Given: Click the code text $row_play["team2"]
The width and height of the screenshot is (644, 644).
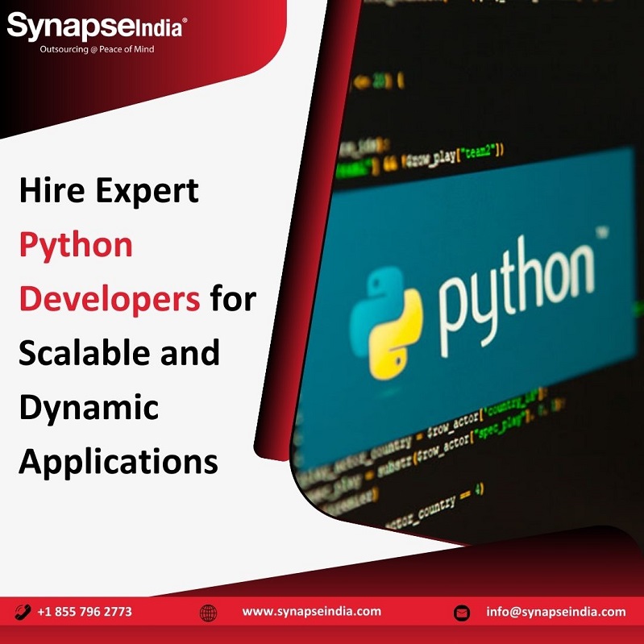Looking at the screenshot, I should point(453,156).
